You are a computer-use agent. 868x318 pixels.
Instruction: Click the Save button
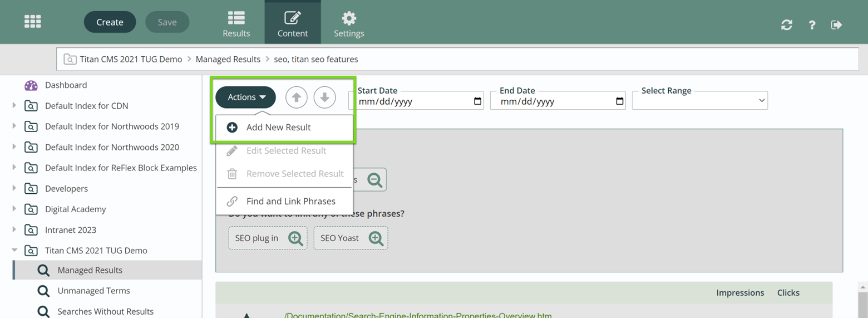(167, 22)
